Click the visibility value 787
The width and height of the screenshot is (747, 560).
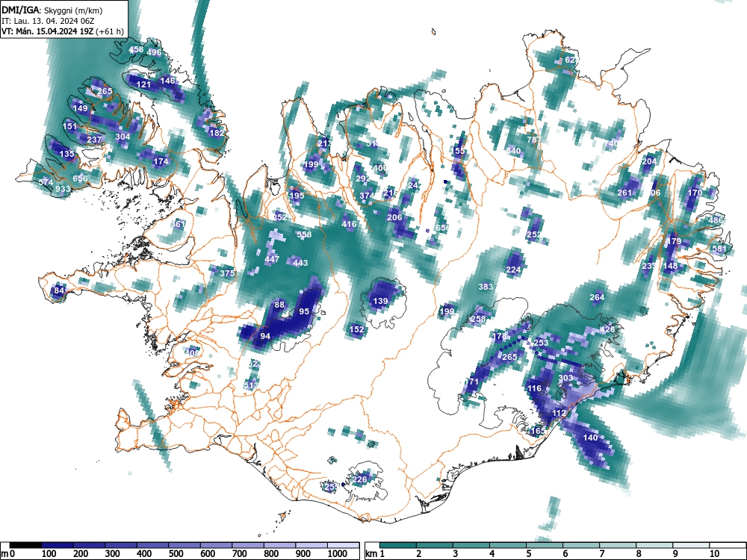coord(534,140)
